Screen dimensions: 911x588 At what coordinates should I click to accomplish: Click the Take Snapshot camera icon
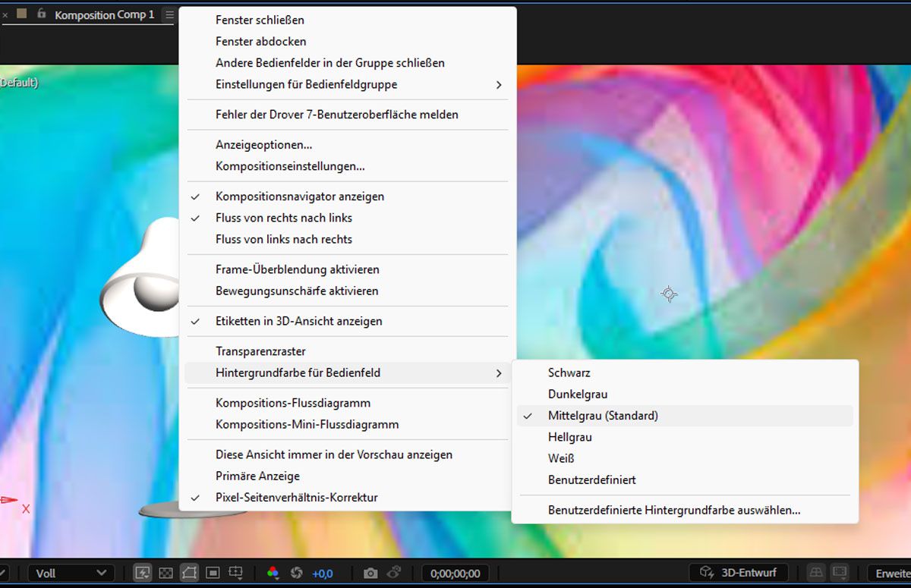pos(370,573)
